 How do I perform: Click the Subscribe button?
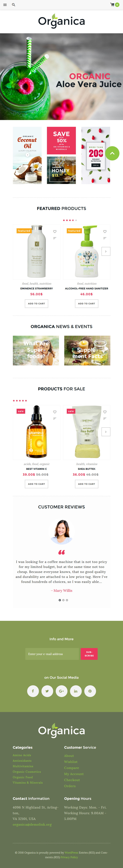tap(89, 654)
